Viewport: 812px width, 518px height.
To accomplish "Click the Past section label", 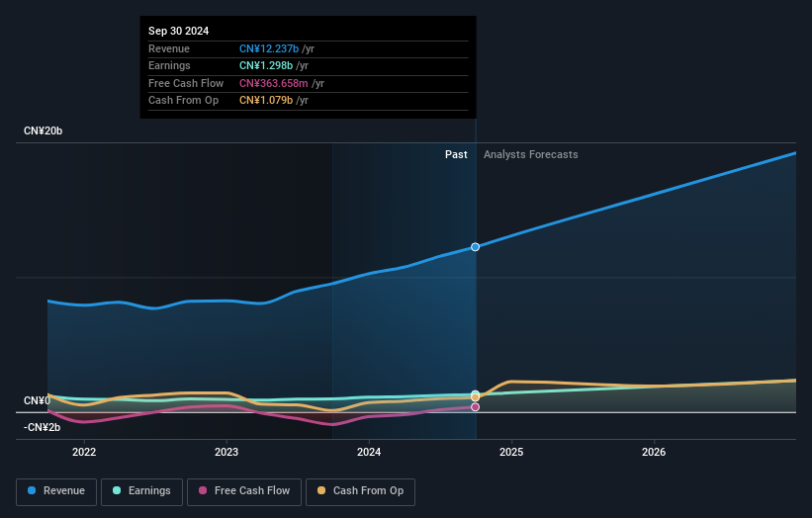I will coord(456,154).
